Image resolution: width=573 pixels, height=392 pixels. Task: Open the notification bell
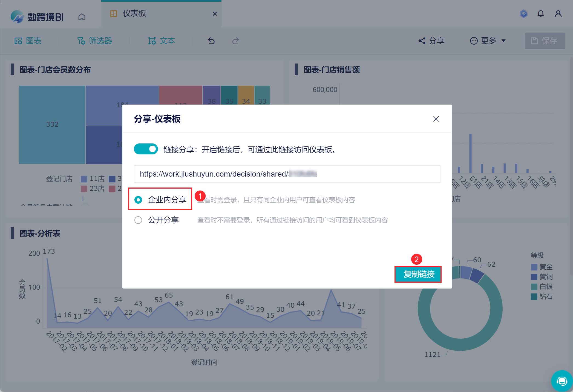[540, 14]
